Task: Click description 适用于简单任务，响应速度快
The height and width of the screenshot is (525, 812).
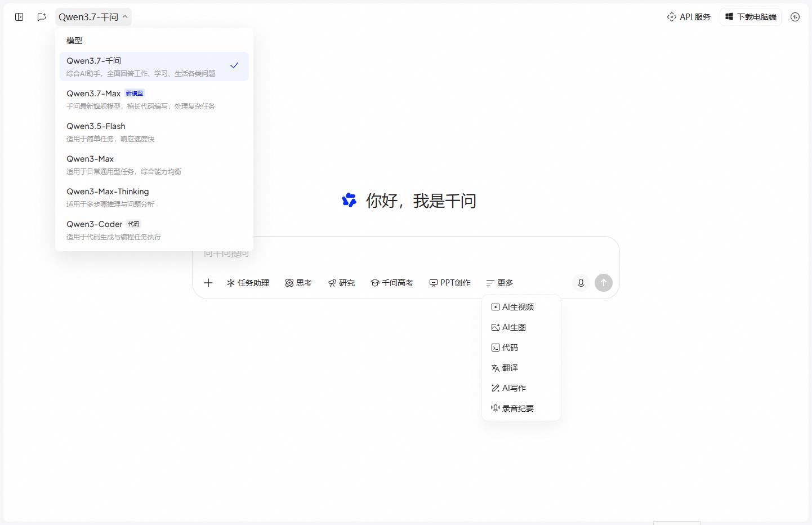Action: point(110,139)
